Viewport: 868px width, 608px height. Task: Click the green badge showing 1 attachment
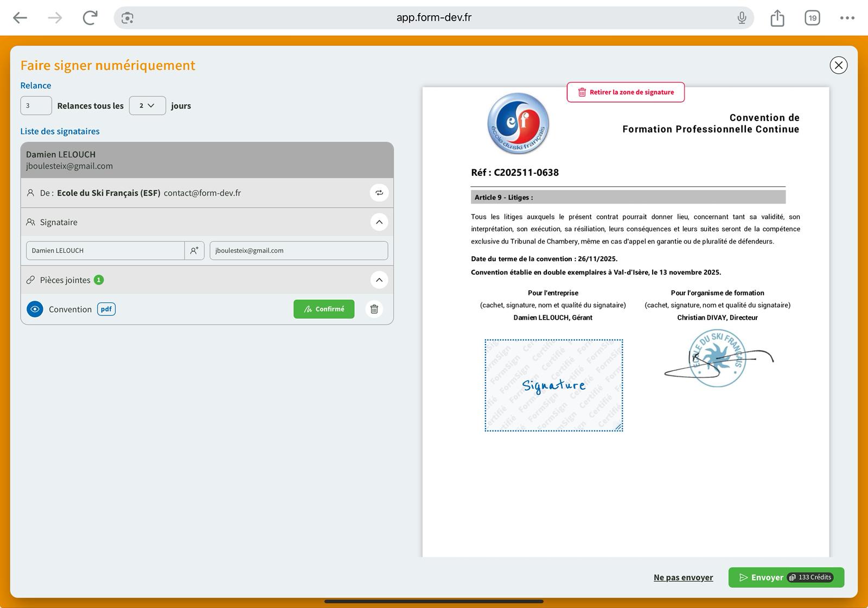[98, 280]
